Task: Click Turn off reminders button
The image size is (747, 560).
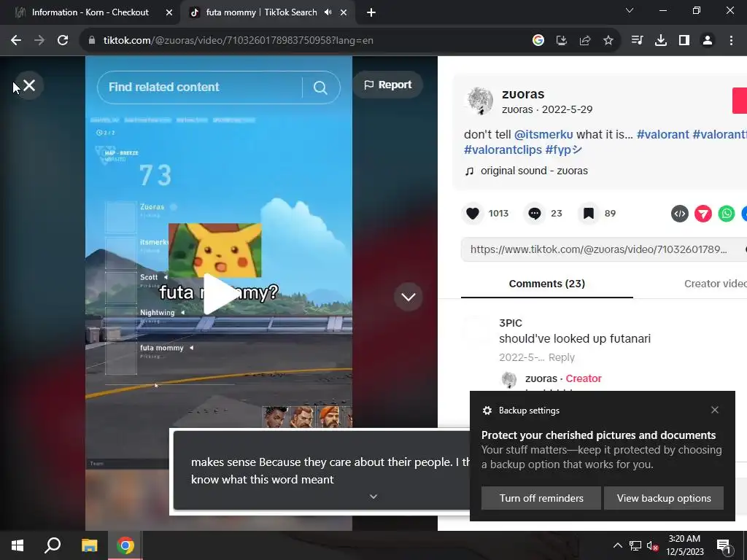Action: click(541, 498)
